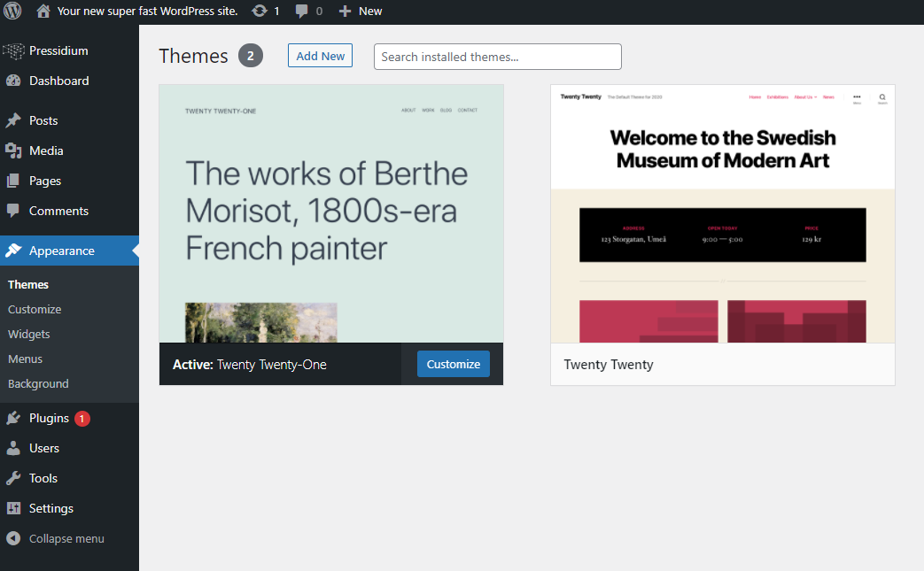Screen dimensions: 924x571
Task: Click the theme count badge 2
Action: (x=251, y=56)
